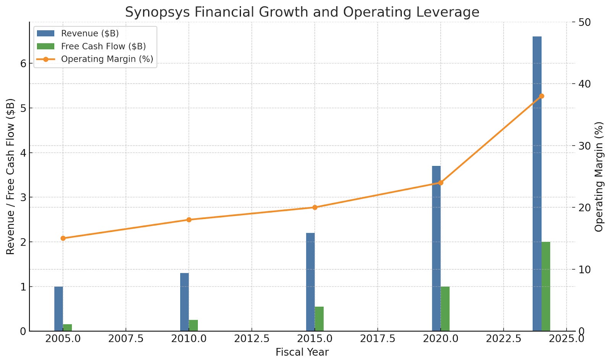Screen dimensions: 611x364
Task: Select the 2024 green free cash flow bar
Action: coord(546,287)
